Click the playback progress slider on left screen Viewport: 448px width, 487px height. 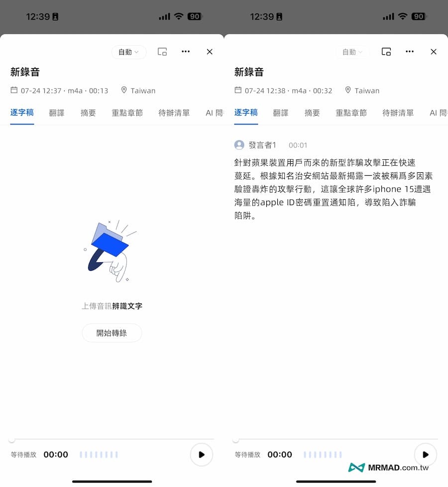[x=112, y=440]
